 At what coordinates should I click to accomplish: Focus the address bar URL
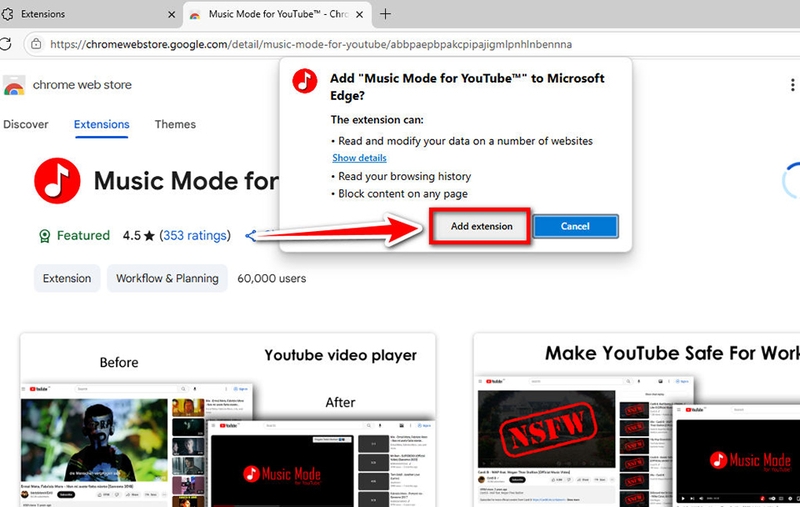pyautogui.click(x=311, y=44)
